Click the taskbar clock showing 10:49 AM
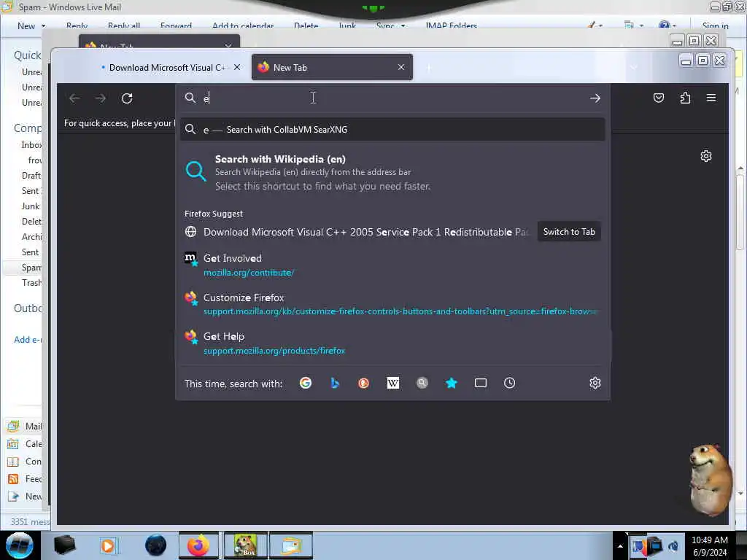Screen dimensions: 747x560 point(709,546)
